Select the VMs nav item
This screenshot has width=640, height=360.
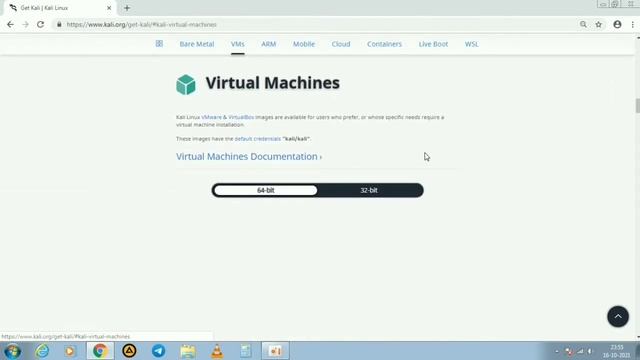pyautogui.click(x=238, y=44)
